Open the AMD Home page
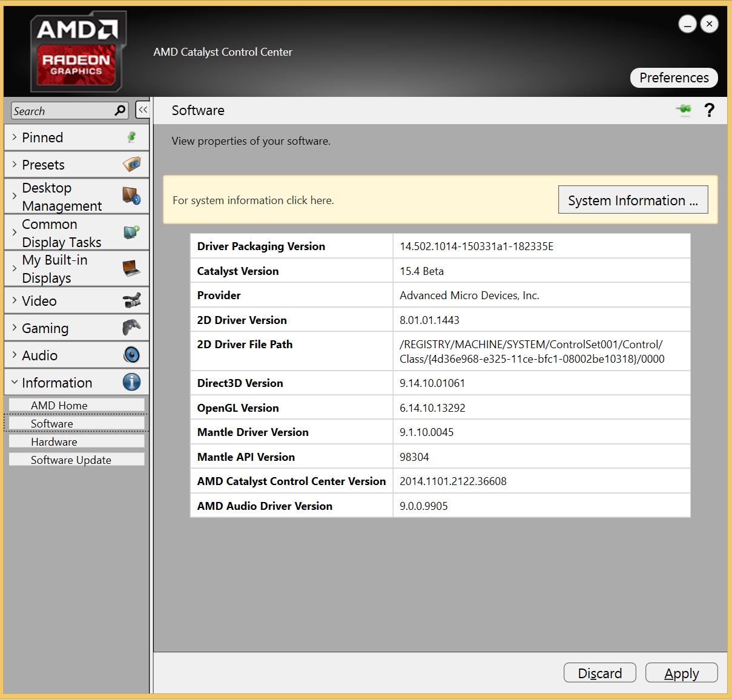 click(x=77, y=405)
